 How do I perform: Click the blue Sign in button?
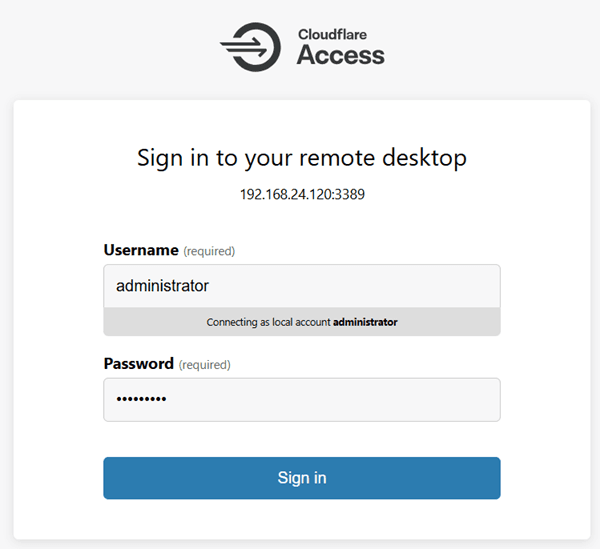[302, 478]
